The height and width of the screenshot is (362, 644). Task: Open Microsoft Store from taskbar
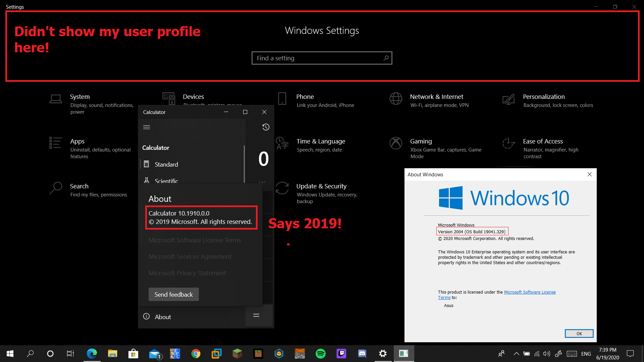tap(133, 354)
